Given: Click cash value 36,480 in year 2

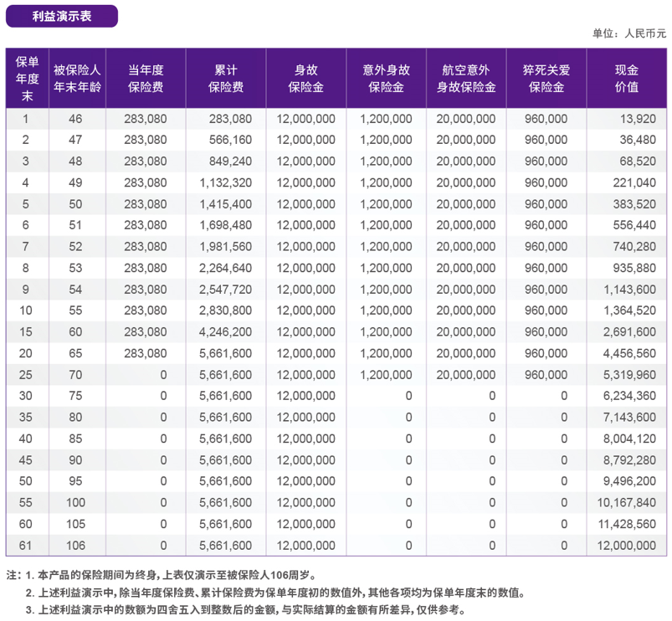Looking at the screenshot, I should pos(638,140).
